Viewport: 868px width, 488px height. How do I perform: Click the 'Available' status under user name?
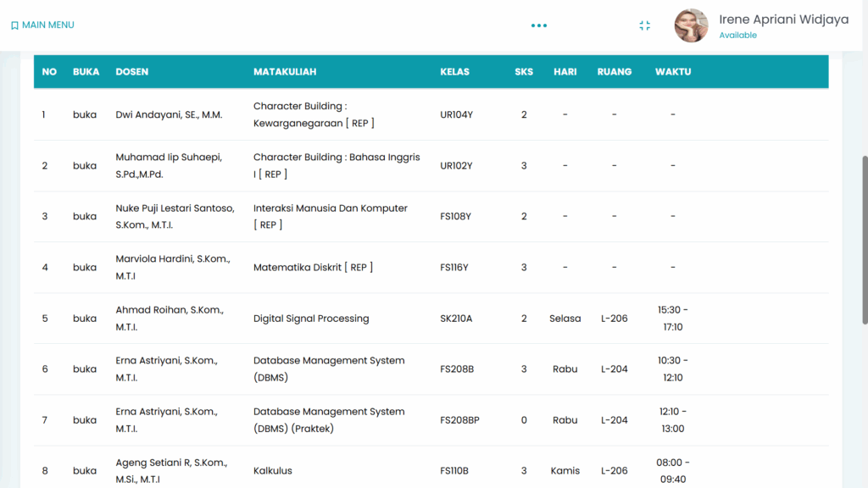pos(737,36)
